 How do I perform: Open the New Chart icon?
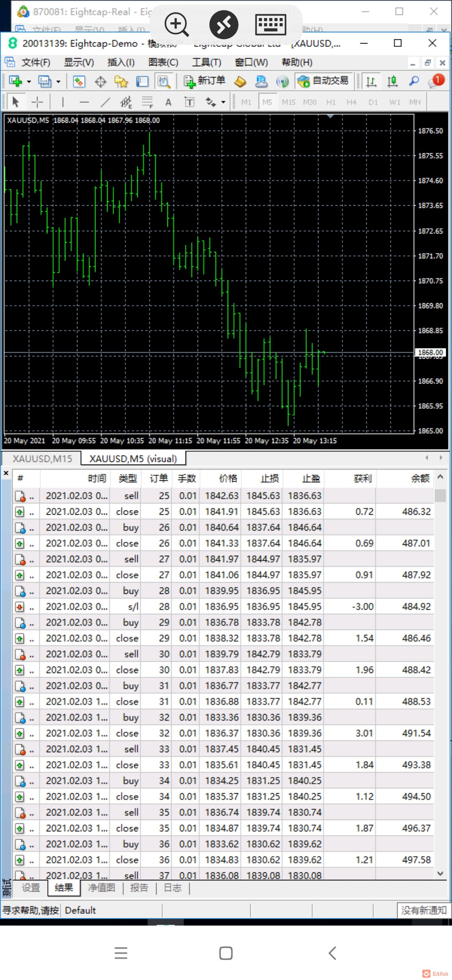(15, 81)
